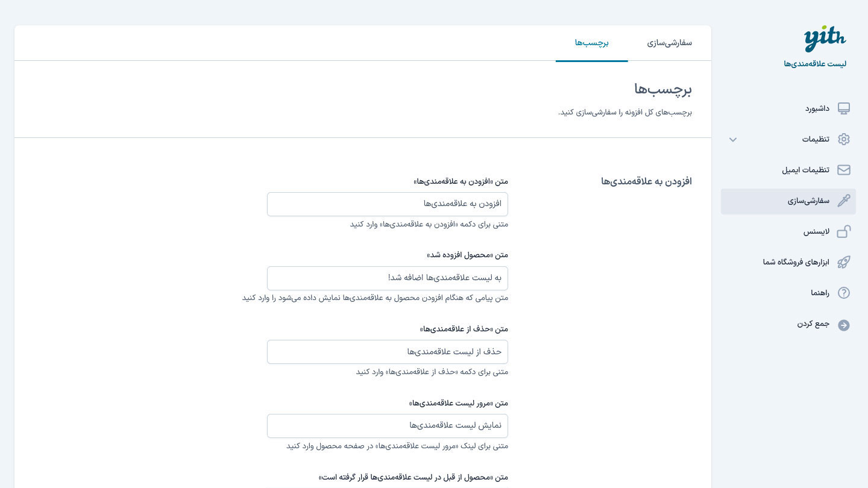Switch to the برچسب‌ها tab
This screenshot has width=868, height=488.
591,43
